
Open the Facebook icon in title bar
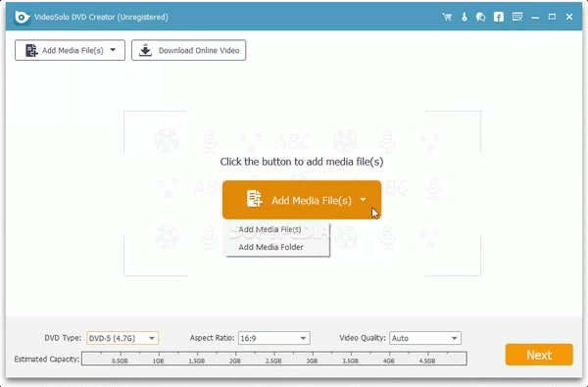tap(499, 17)
